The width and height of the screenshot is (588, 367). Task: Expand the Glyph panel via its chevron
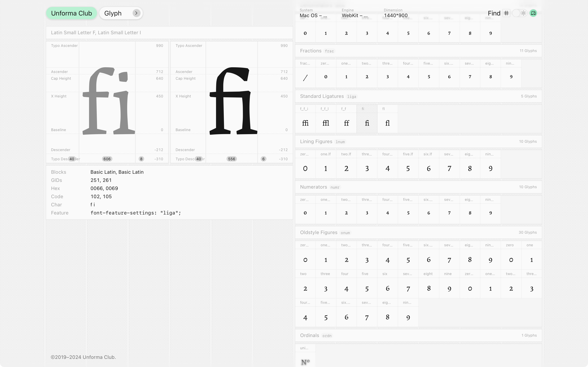[136, 13]
